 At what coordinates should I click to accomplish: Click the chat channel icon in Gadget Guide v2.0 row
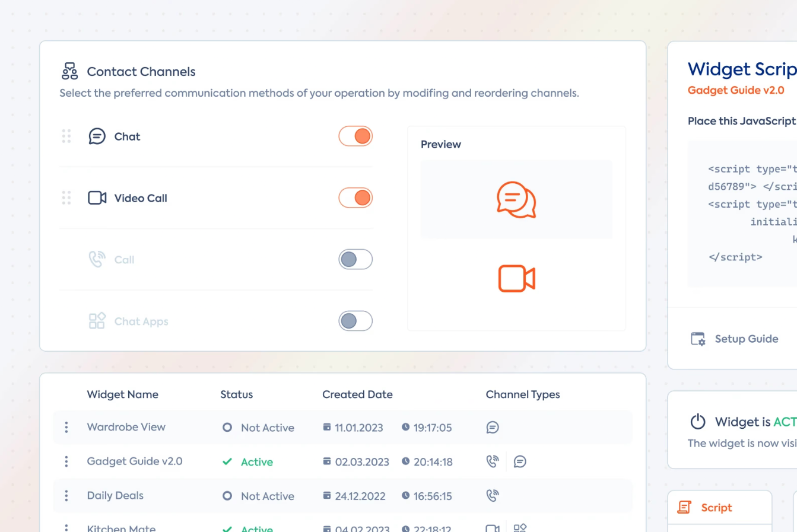tap(520, 461)
